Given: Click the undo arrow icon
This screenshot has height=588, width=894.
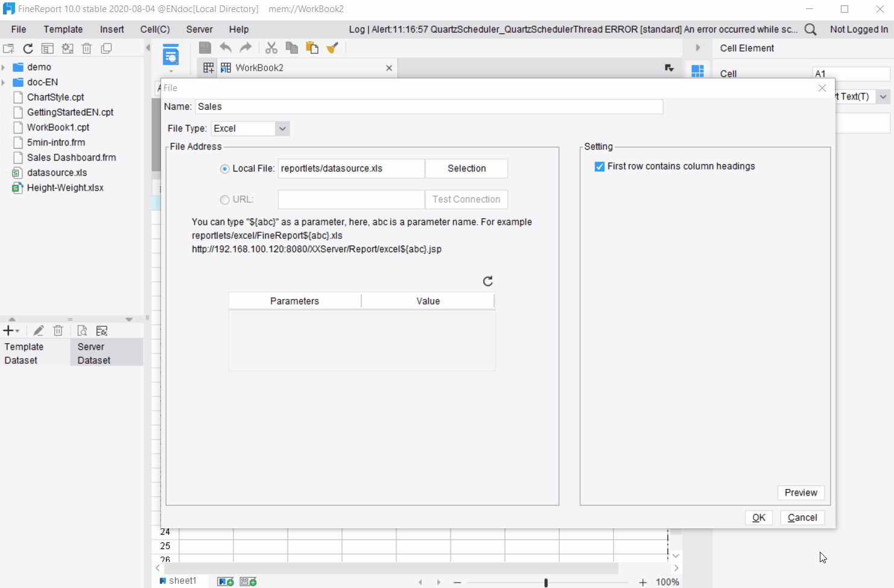Looking at the screenshot, I should [226, 48].
